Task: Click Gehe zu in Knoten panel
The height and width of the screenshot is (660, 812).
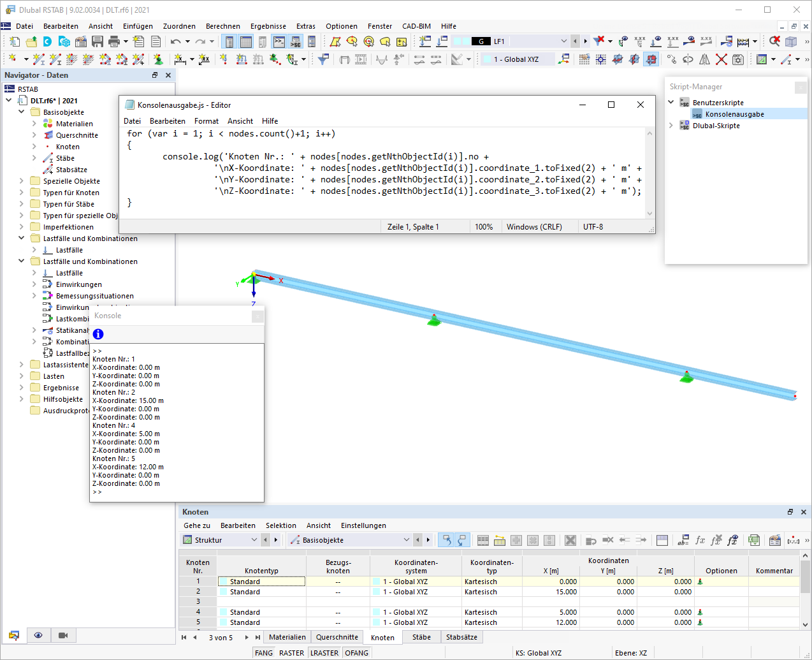Action: tap(197, 525)
